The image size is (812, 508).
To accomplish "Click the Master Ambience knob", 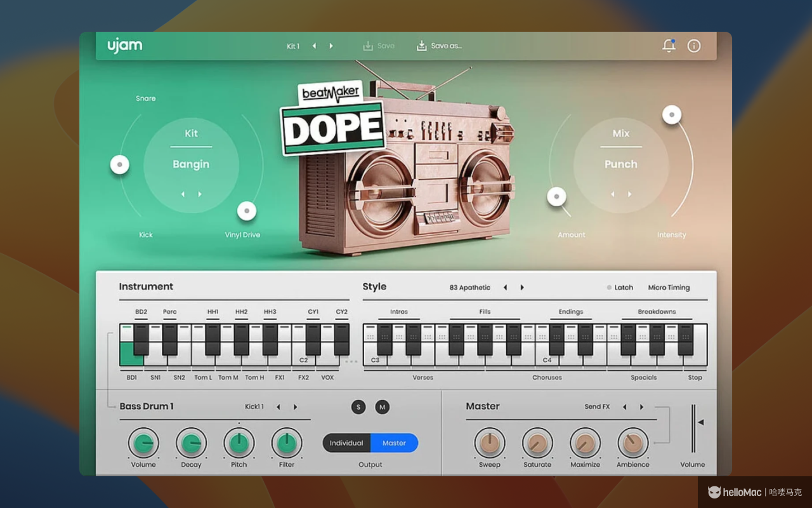I will pyautogui.click(x=633, y=443).
